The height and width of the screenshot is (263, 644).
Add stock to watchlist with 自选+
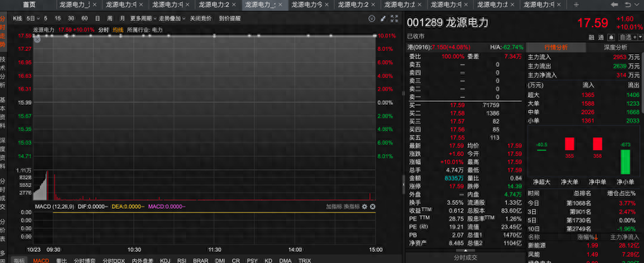628,37
